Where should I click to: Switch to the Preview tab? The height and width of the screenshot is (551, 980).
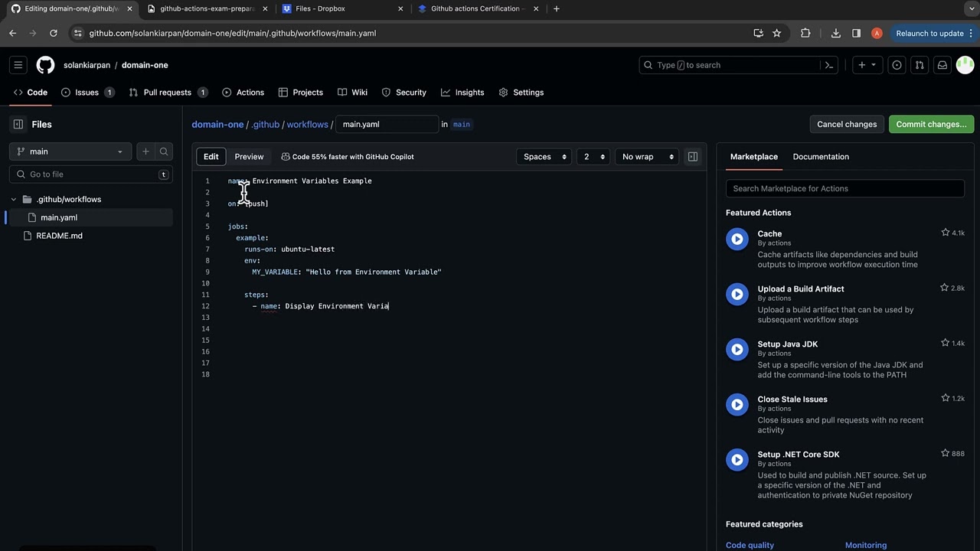tap(249, 157)
